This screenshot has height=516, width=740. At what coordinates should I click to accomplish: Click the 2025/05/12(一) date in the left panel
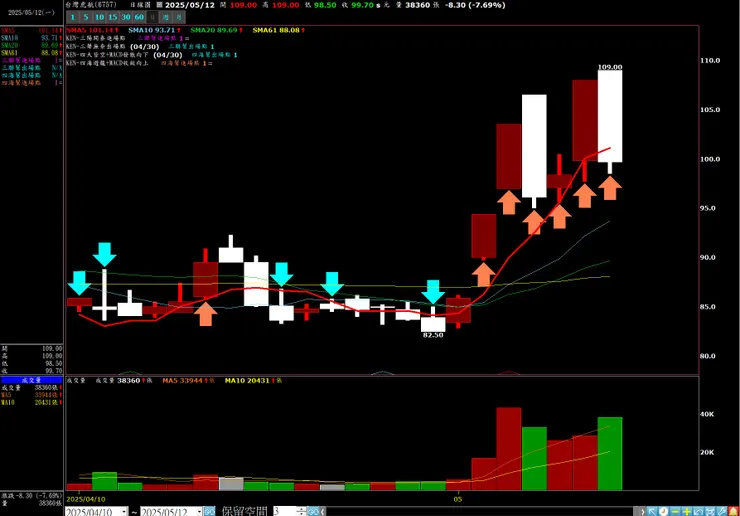[x=31, y=13]
